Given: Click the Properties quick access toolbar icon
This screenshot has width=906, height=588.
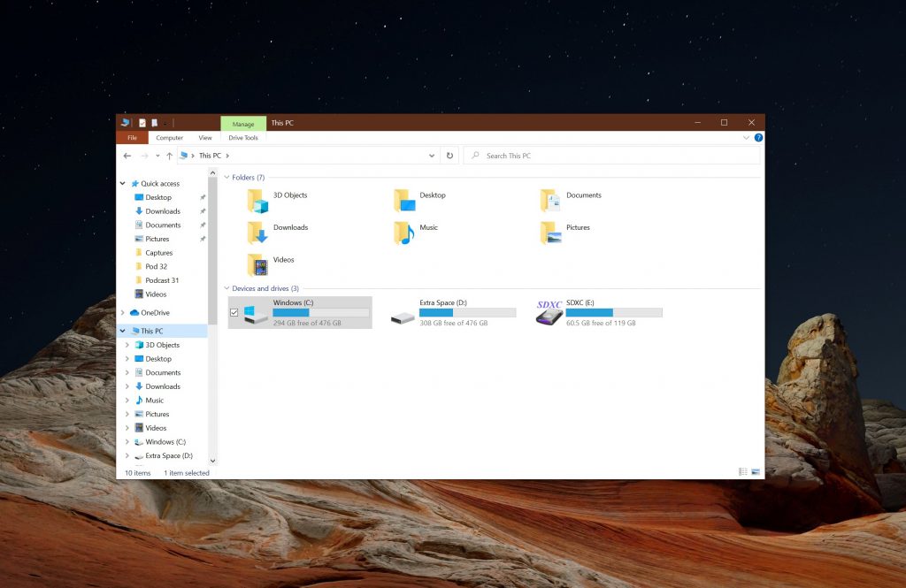Looking at the screenshot, I should pyautogui.click(x=142, y=122).
